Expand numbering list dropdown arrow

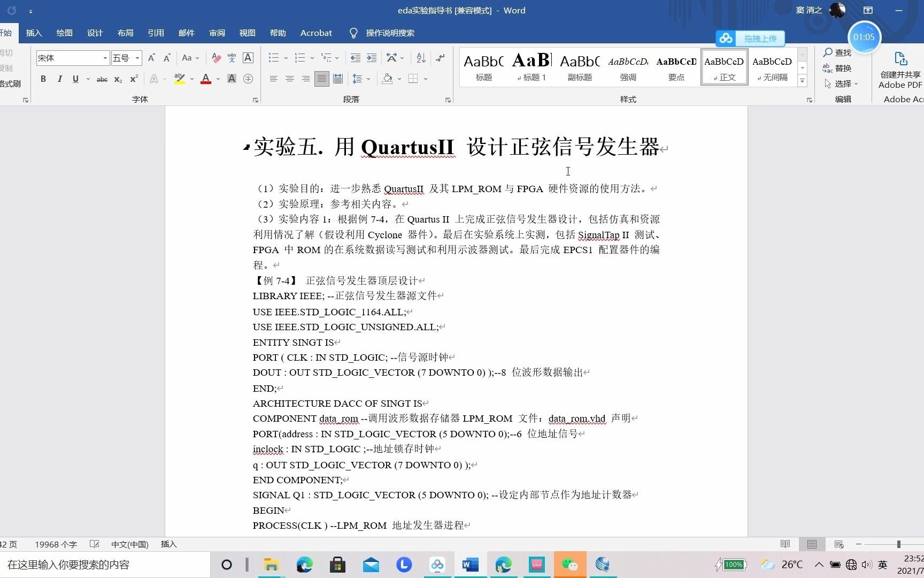coord(312,58)
